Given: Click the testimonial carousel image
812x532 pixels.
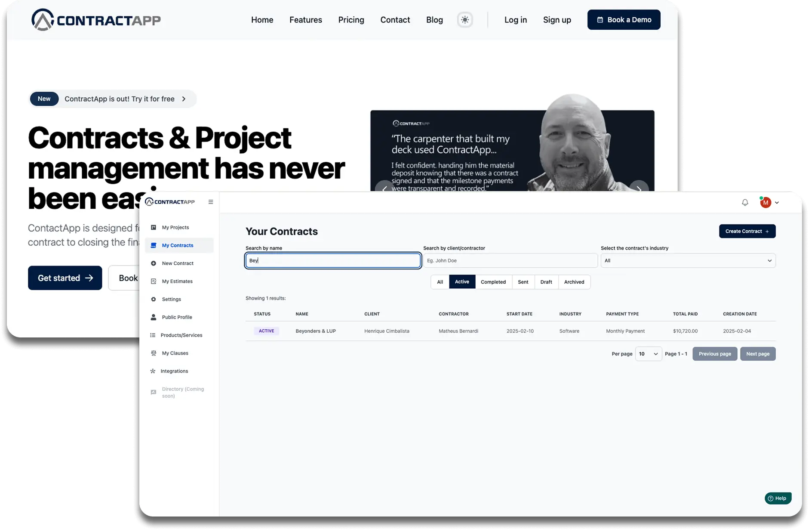Looking at the screenshot, I should (512, 151).
